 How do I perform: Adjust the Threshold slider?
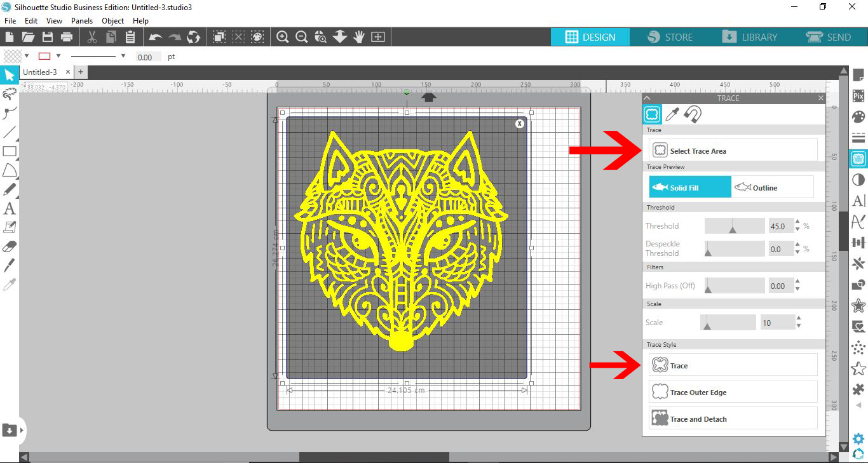pos(735,226)
